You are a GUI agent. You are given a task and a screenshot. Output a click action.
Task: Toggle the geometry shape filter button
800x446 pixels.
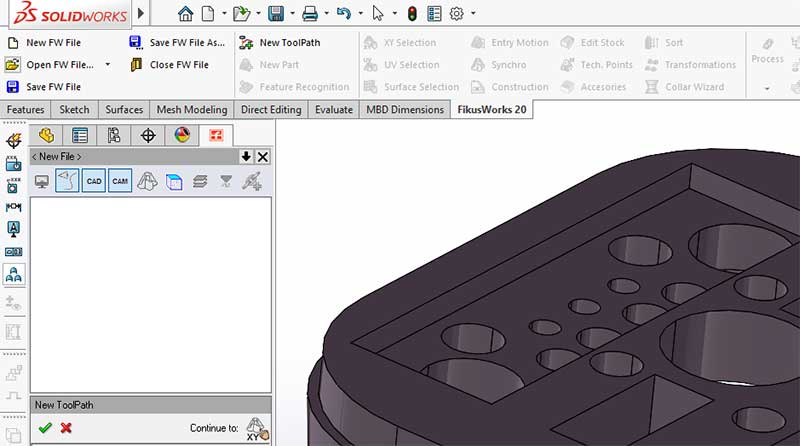pos(67,181)
